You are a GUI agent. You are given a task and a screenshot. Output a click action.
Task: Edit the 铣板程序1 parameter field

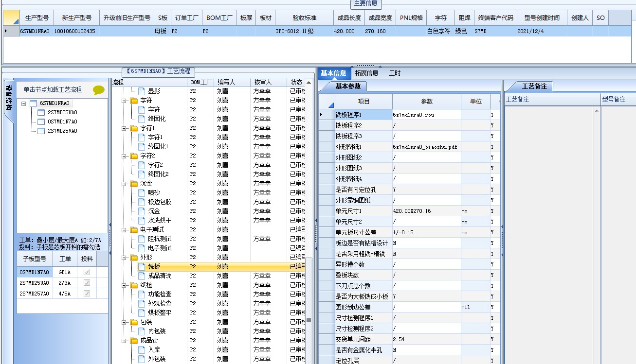click(x=427, y=114)
